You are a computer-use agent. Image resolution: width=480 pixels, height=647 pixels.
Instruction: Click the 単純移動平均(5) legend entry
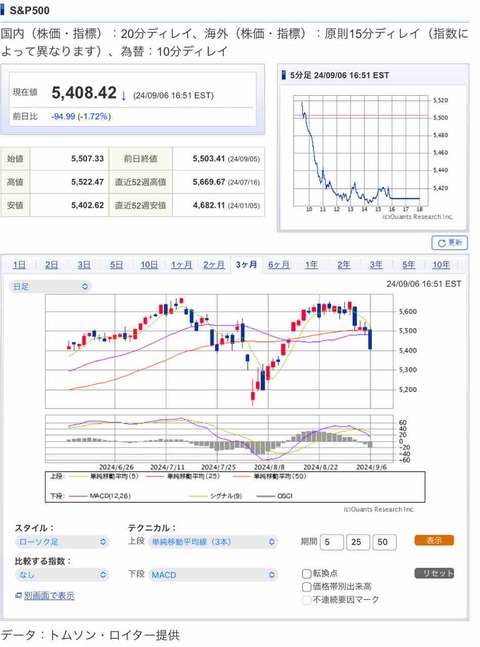[104, 476]
